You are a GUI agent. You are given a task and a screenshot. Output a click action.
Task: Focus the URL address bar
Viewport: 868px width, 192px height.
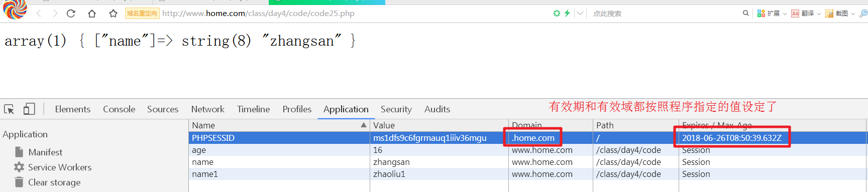[258, 14]
